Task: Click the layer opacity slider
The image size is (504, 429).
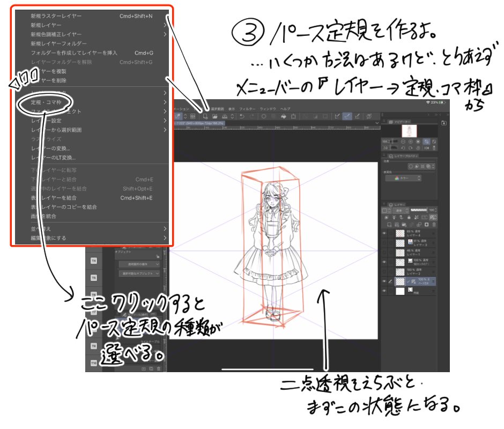Action: 419,210
